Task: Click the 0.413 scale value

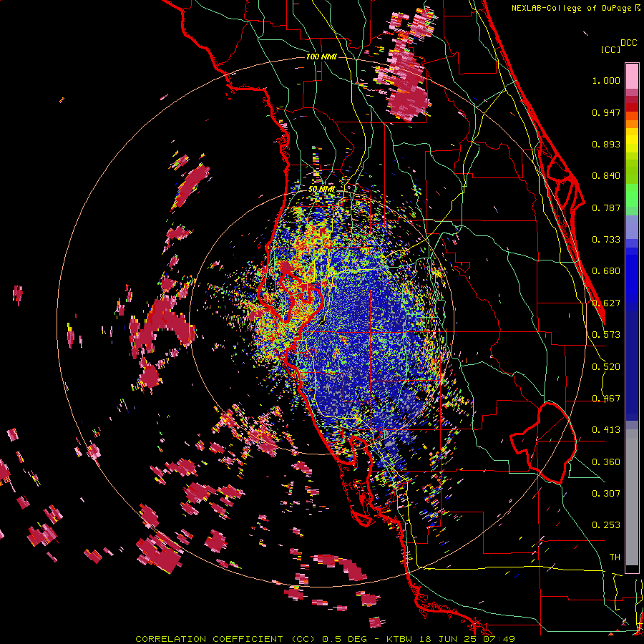Action: tap(606, 430)
